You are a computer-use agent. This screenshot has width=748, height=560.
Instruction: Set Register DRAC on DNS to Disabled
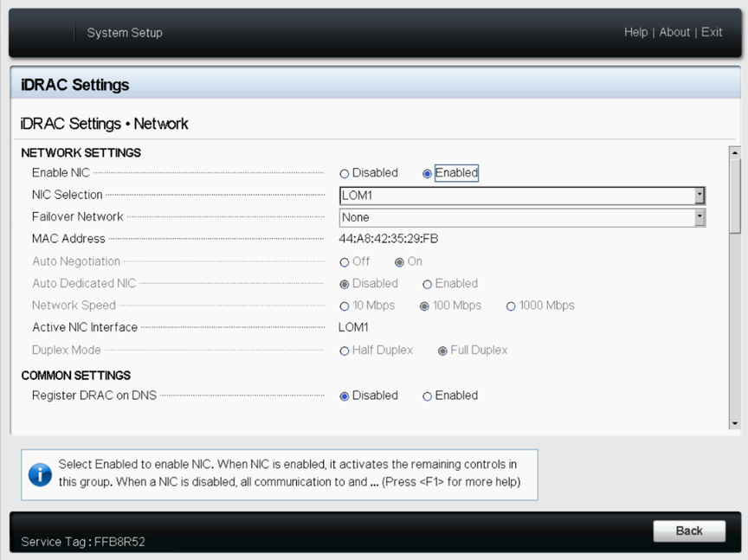(345, 396)
